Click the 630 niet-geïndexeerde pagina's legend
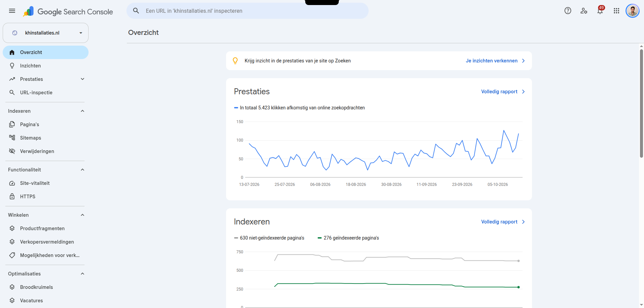 (x=269, y=238)
